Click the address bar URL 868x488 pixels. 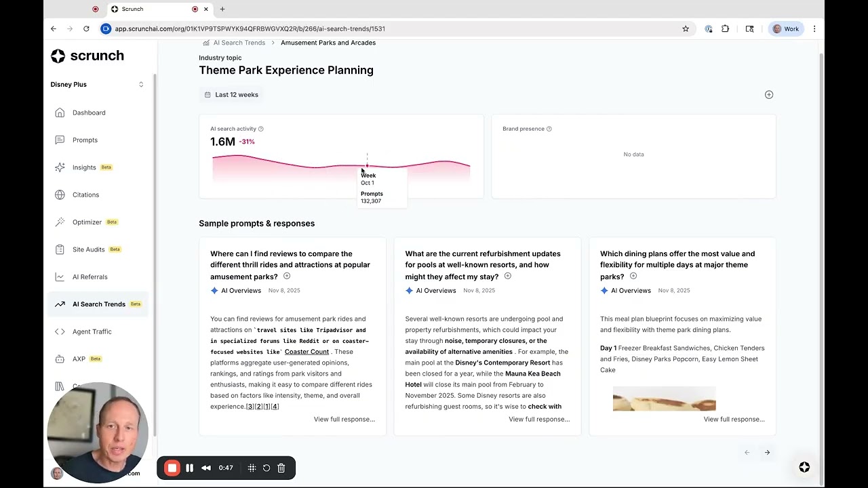coord(250,28)
